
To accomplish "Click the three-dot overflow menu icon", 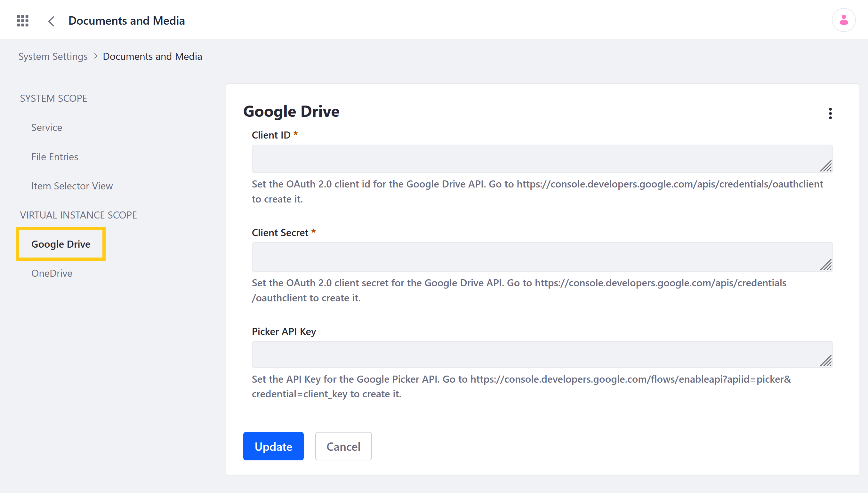I will point(830,113).
